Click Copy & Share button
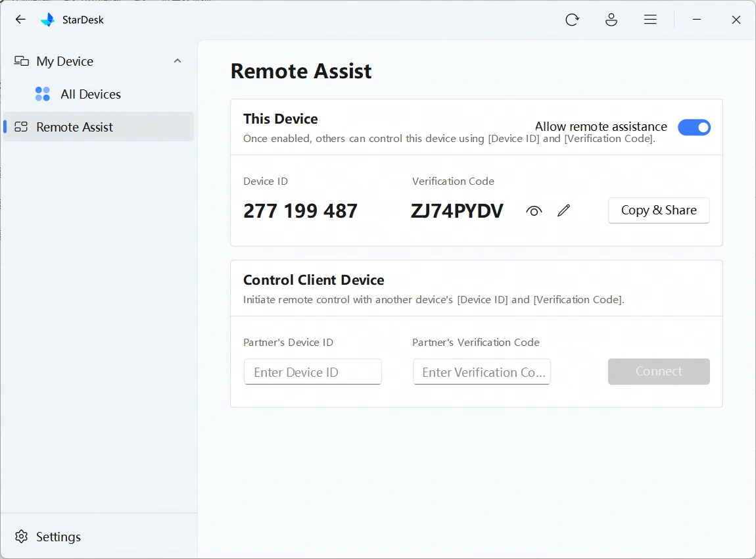Screen dimensions: 756x559 coord(659,210)
